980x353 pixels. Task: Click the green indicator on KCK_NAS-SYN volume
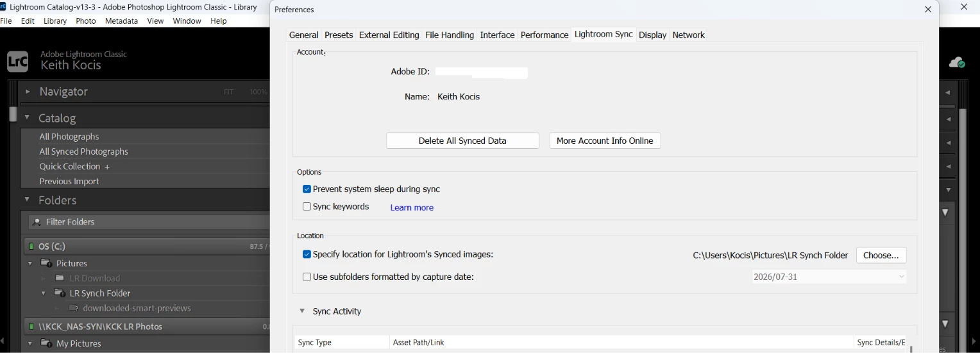[x=31, y=327]
